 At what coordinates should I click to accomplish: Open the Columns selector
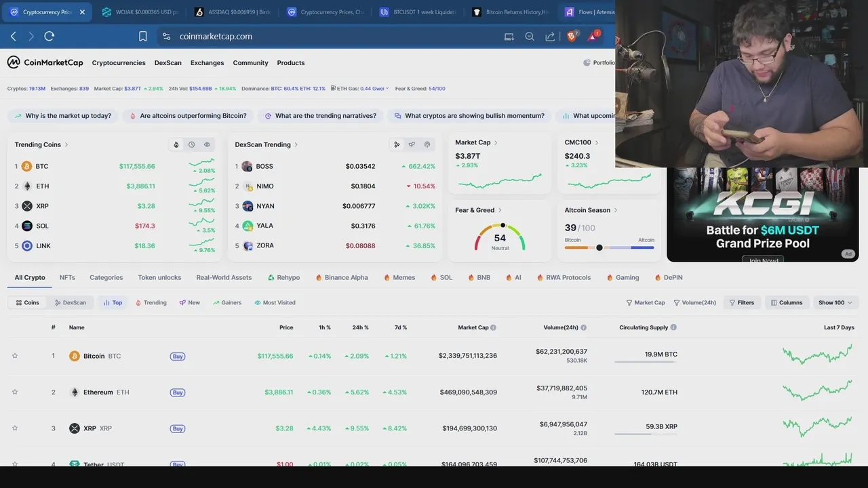click(787, 303)
